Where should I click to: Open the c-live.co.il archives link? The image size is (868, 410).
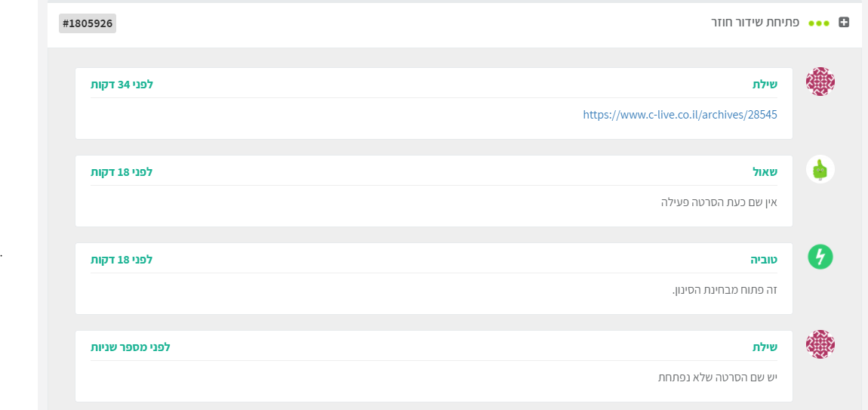(679, 115)
